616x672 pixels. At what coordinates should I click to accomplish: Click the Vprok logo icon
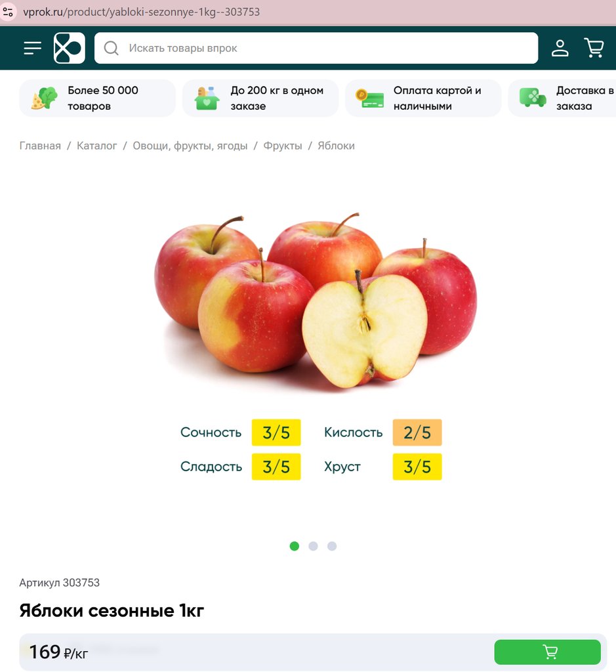(70, 48)
